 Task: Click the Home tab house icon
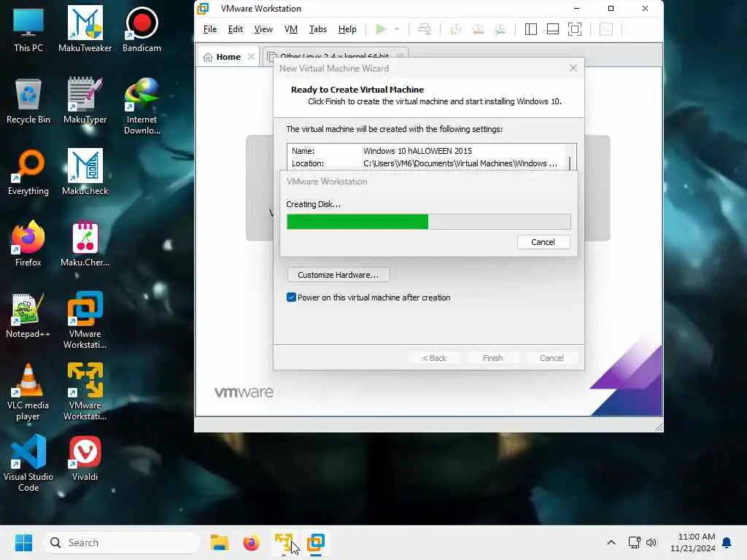tap(208, 57)
